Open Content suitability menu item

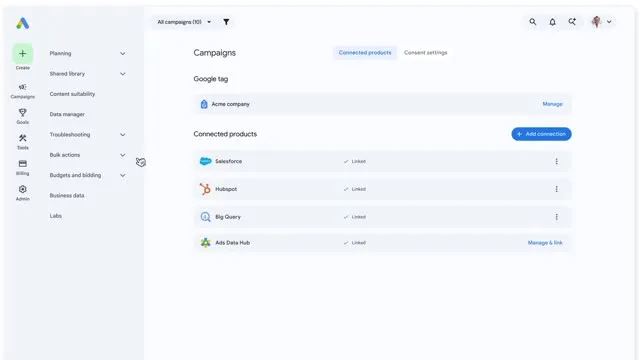point(72,94)
